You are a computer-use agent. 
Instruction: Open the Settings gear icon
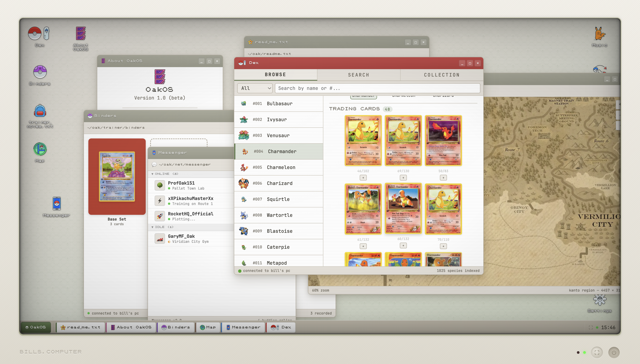coord(600,299)
